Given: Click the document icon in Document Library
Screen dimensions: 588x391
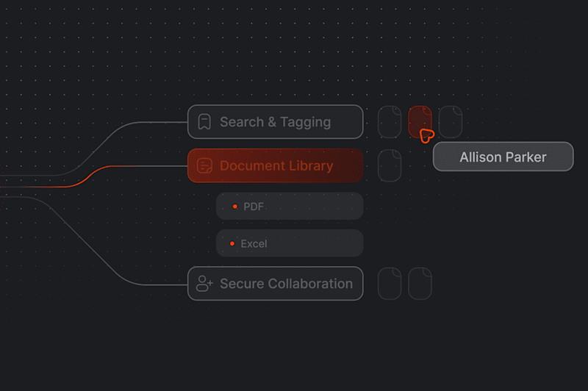Looking at the screenshot, I should click(x=204, y=165).
